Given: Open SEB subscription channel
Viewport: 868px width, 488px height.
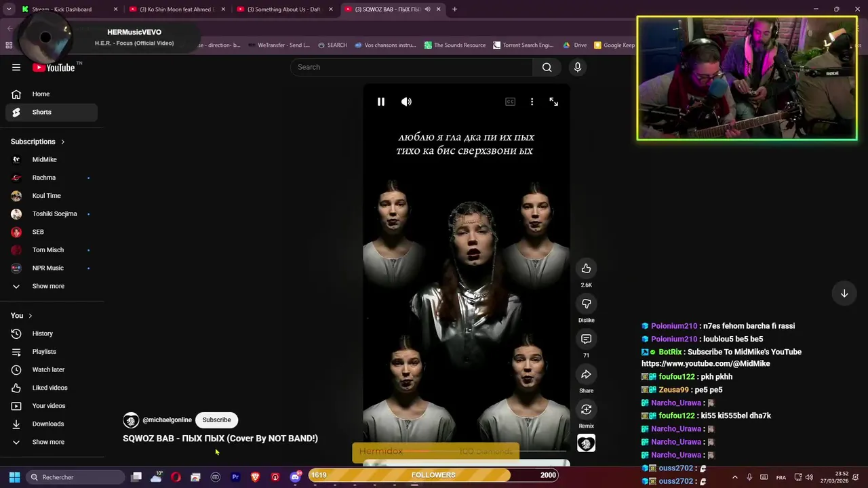Looking at the screenshot, I should click(x=52, y=232).
